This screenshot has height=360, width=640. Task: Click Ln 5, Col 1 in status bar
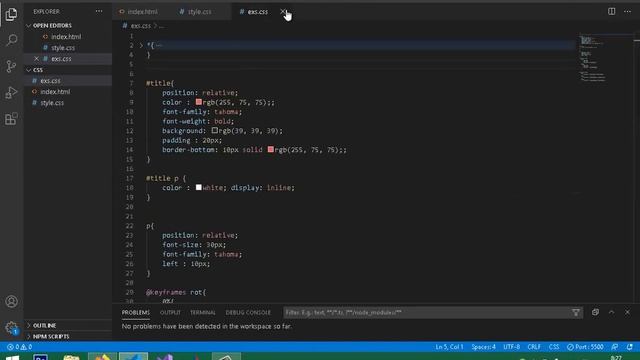(449, 347)
